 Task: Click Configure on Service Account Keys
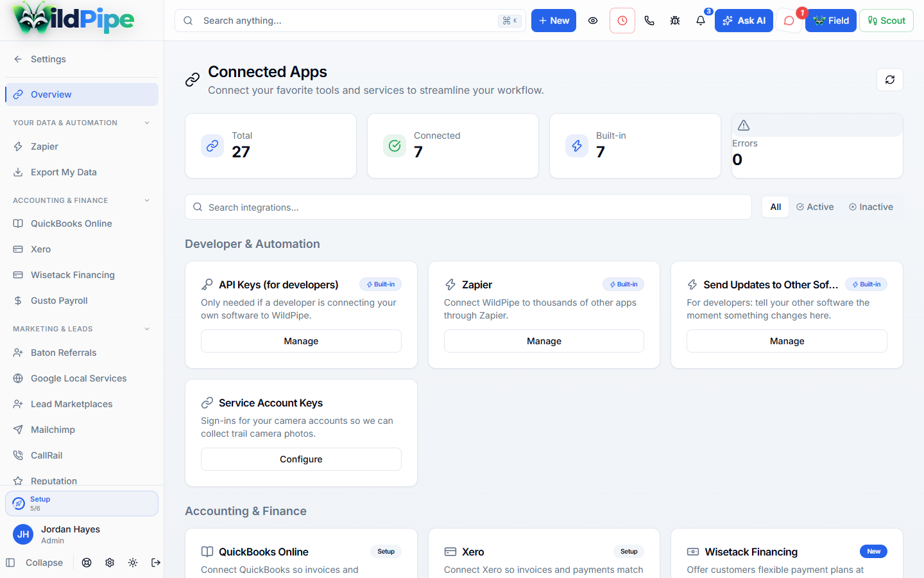[301, 459]
